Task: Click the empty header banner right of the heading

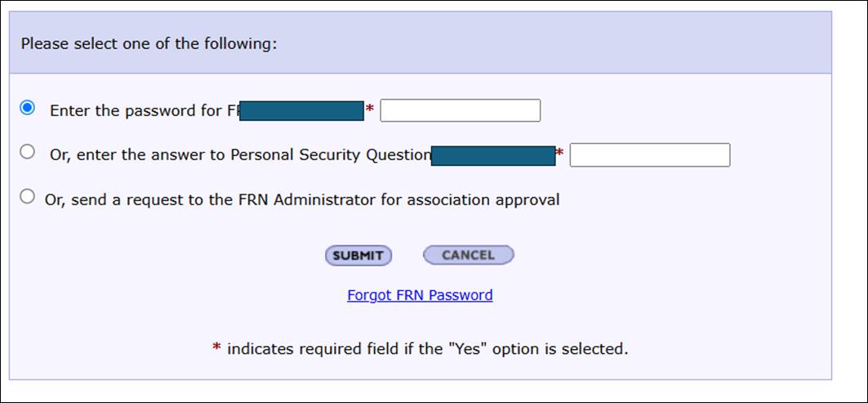Action: pyautogui.click(x=555, y=43)
